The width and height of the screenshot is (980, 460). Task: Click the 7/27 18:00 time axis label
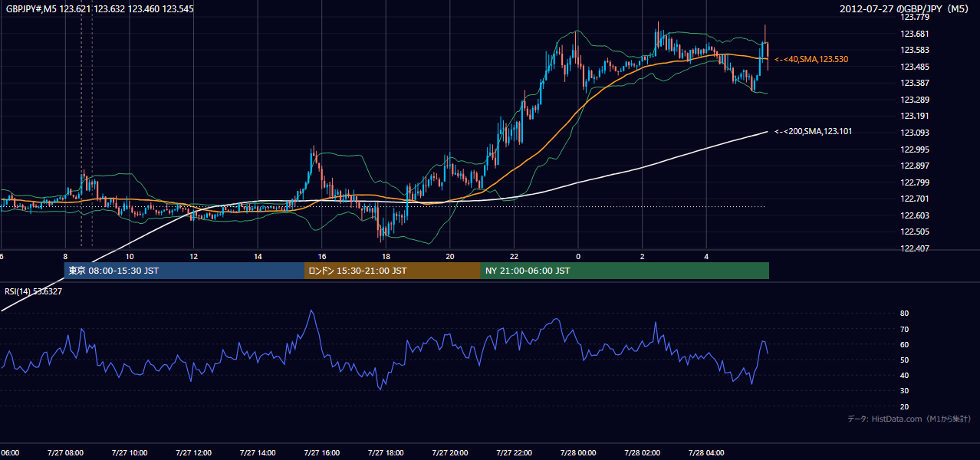pyautogui.click(x=385, y=452)
